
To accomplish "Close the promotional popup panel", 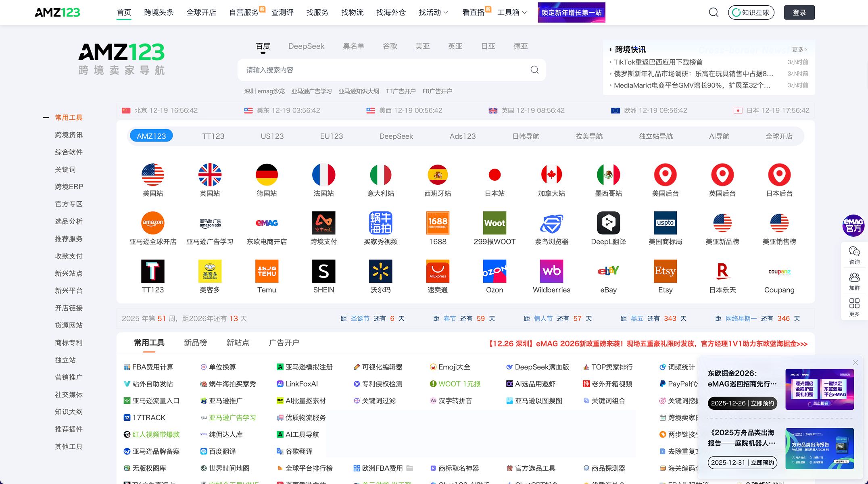I will [855, 363].
